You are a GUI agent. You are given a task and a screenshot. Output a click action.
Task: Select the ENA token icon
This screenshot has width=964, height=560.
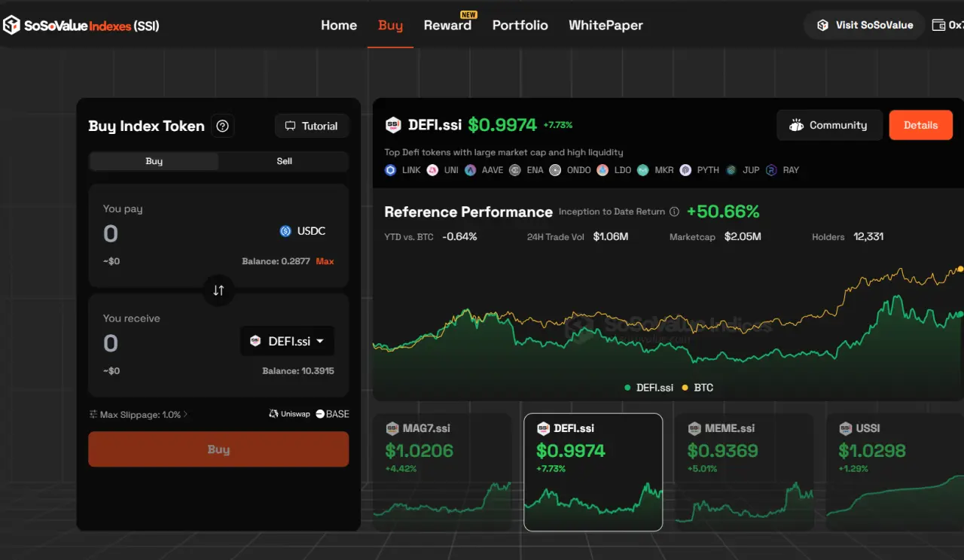pyautogui.click(x=514, y=170)
